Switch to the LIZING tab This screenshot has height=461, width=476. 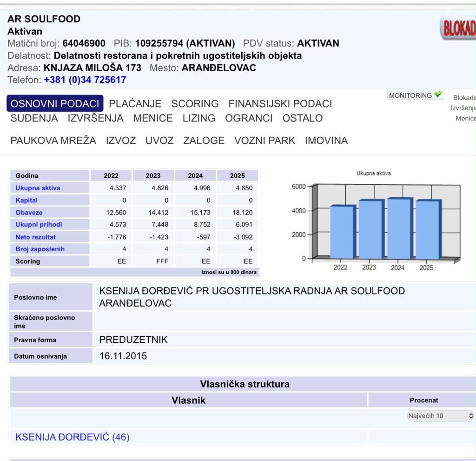coord(199,118)
